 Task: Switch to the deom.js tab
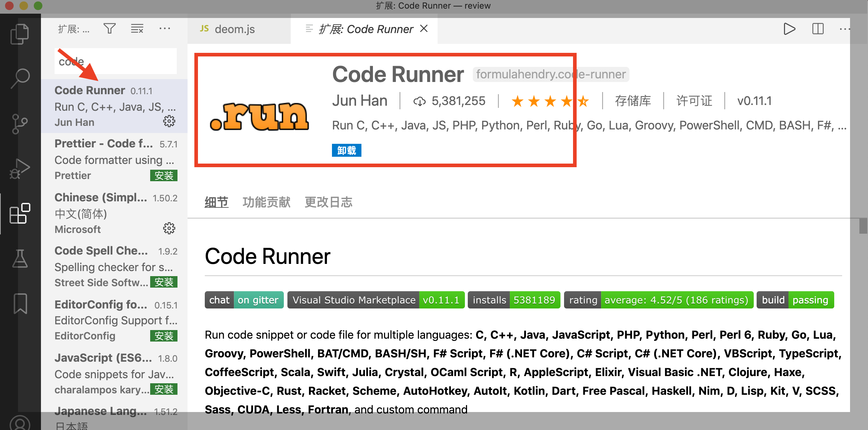tap(239, 29)
